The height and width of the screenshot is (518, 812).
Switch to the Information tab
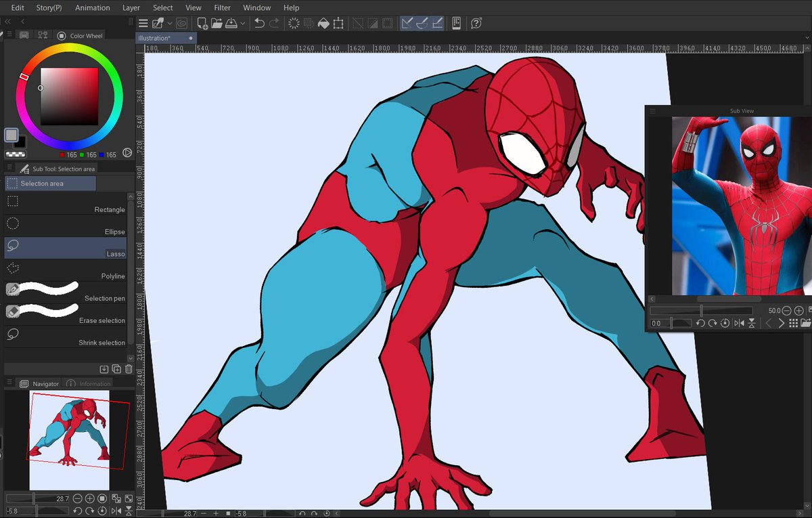(94, 384)
